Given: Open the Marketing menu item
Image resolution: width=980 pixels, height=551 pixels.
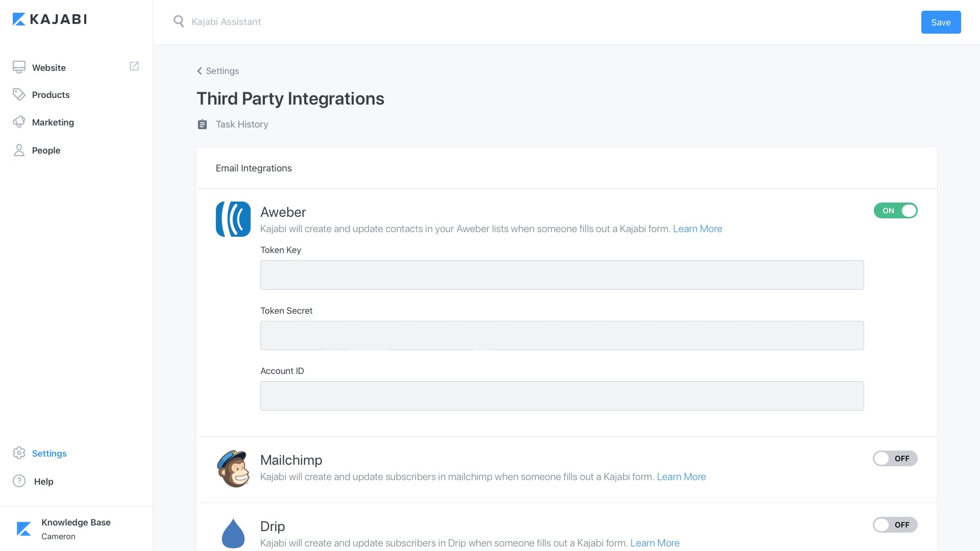Looking at the screenshot, I should coord(53,122).
